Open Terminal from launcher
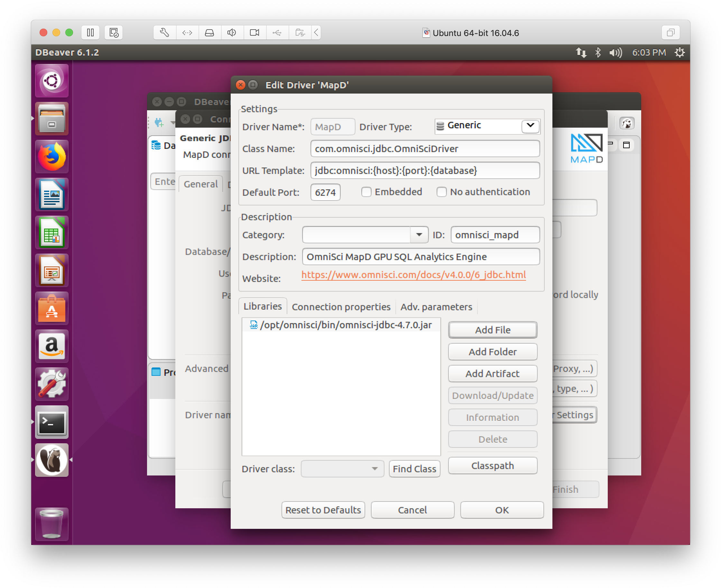 (51, 422)
